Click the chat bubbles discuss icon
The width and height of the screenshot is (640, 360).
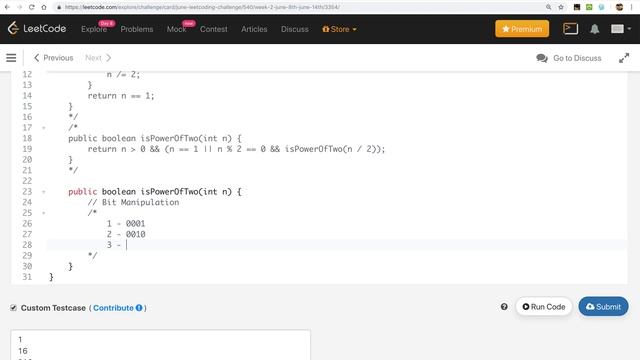tap(542, 58)
